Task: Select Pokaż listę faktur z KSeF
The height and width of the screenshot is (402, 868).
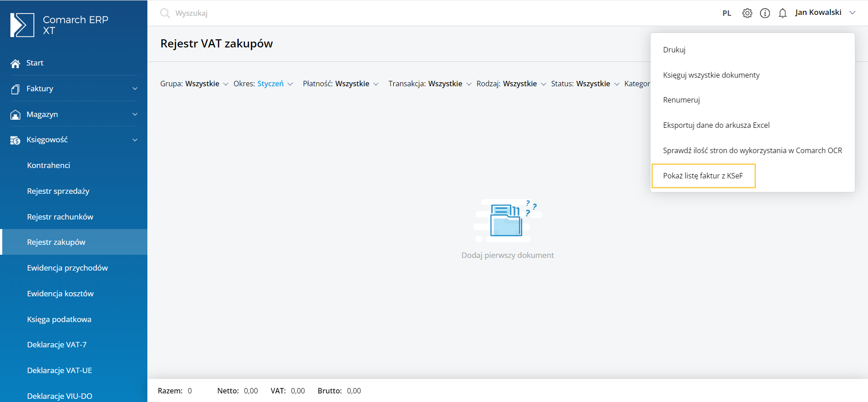Action: pos(703,176)
